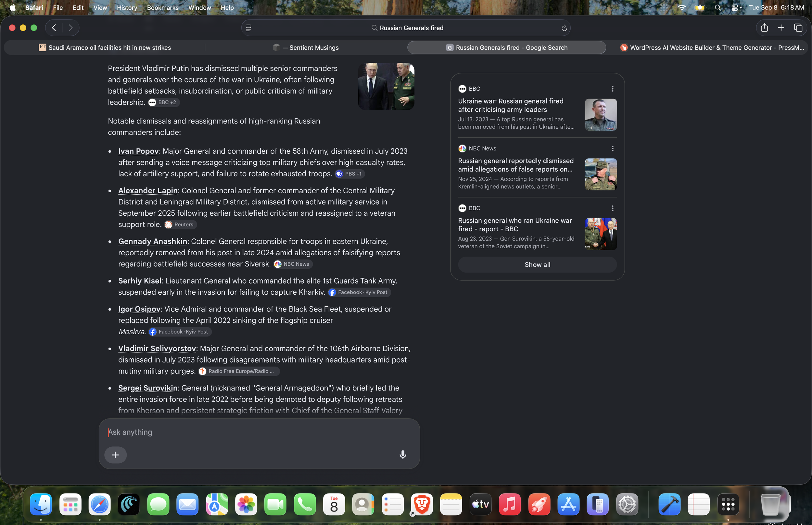The width and height of the screenshot is (812, 525).
Task: Show the tab overview icon
Action: tap(798, 28)
